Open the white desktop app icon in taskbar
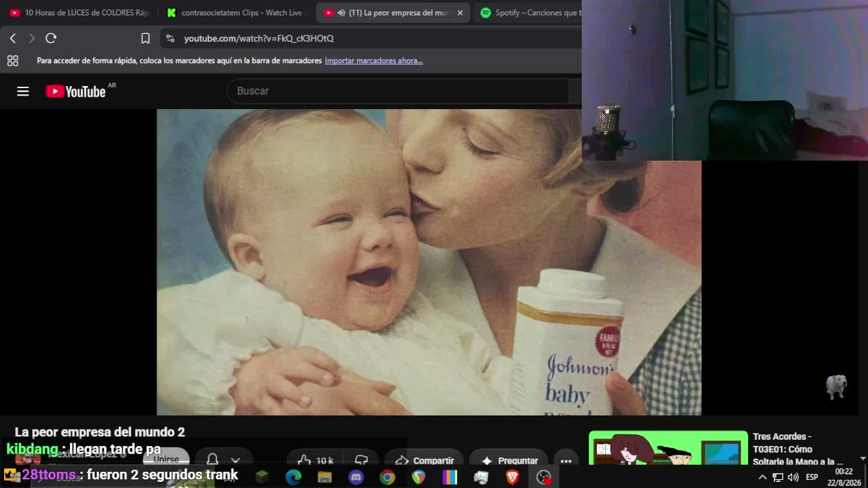 point(481,477)
